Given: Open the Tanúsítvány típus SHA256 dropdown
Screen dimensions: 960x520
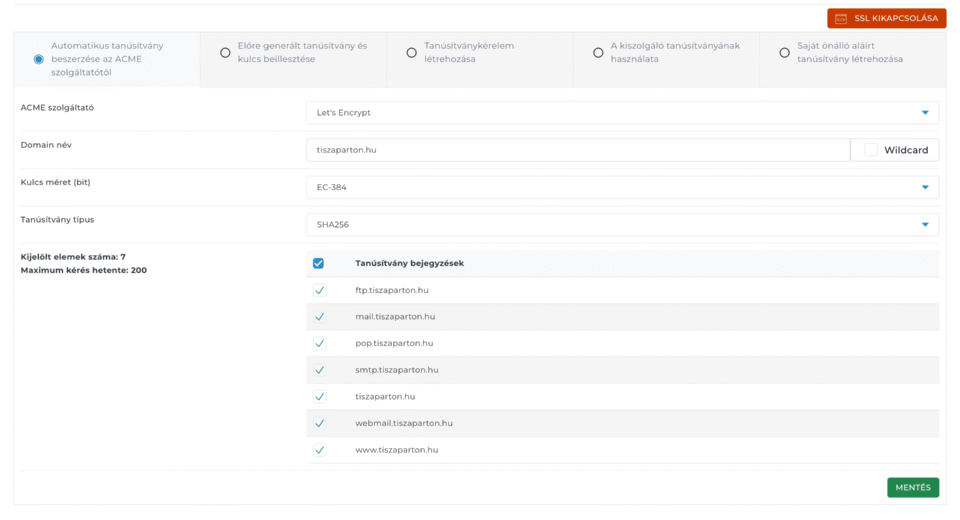Looking at the screenshot, I should (621, 225).
